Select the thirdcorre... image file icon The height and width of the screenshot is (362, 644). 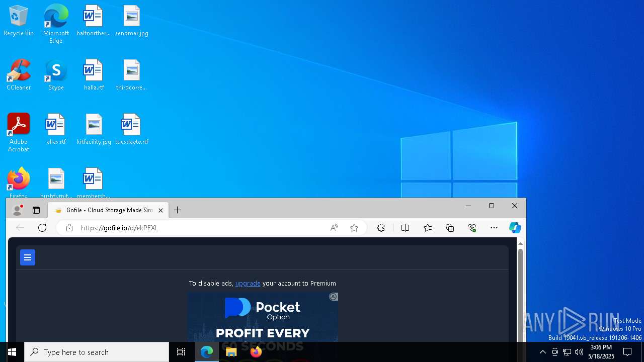pyautogui.click(x=131, y=75)
